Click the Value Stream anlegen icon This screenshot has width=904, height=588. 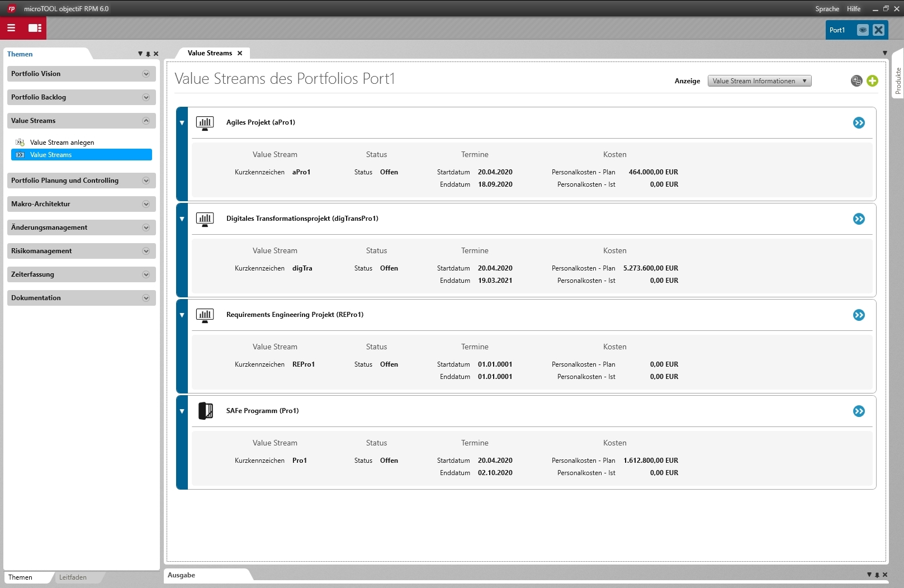20,143
